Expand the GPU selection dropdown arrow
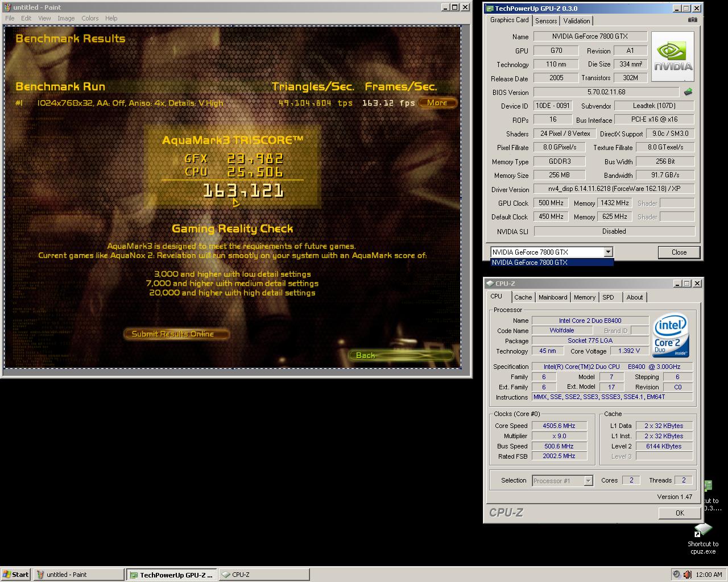This screenshot has height=582, width=728. coord(608,252)
